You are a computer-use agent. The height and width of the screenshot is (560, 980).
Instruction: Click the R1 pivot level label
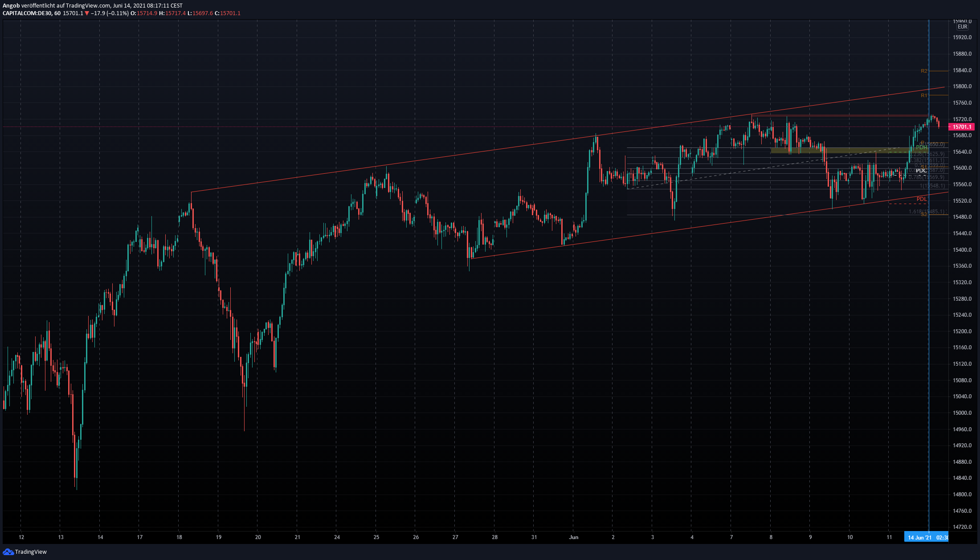click(x=924, y=95)
